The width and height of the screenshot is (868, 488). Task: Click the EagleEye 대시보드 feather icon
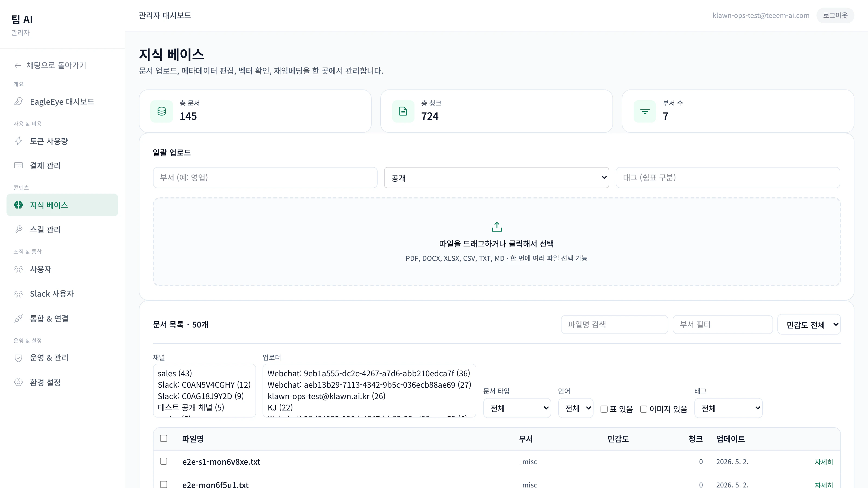click(x=18, y=101)
